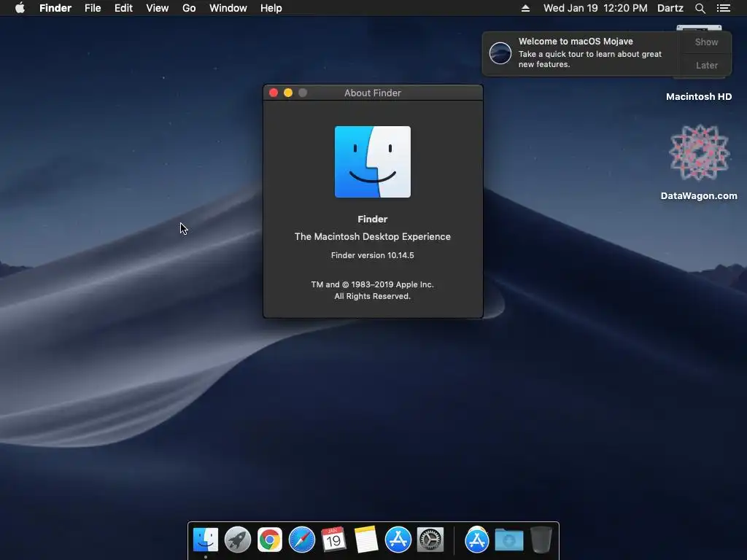Open the App Store icon beside Downloads
The height and width of the screenshot is (560, 747).
[477, 540]
